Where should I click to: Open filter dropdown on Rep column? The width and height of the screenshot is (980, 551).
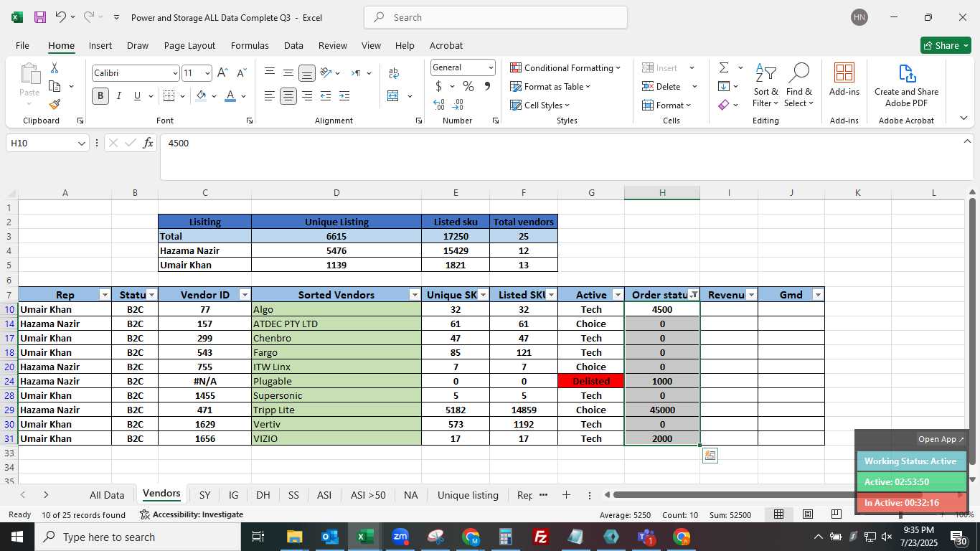[105, 295]
